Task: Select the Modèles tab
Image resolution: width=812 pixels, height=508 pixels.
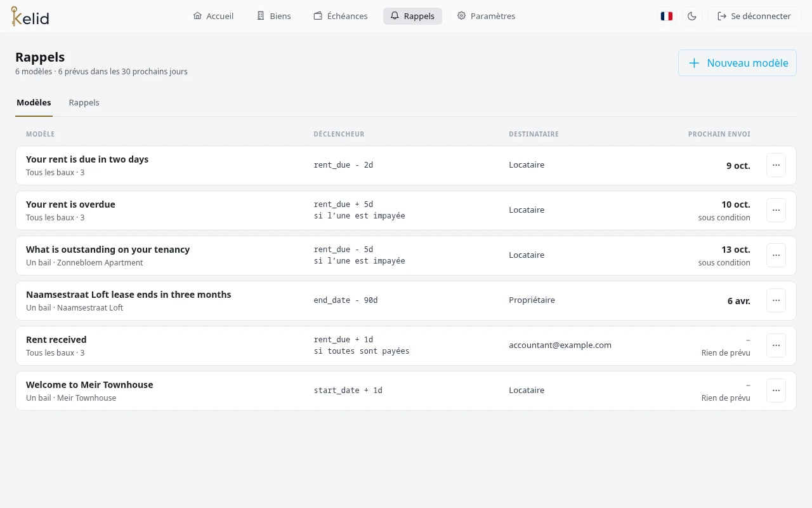Action: 34,103
